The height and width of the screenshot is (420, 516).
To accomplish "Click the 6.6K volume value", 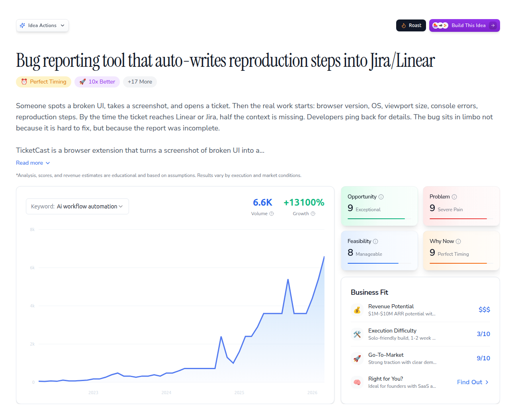I will point(262,202).
